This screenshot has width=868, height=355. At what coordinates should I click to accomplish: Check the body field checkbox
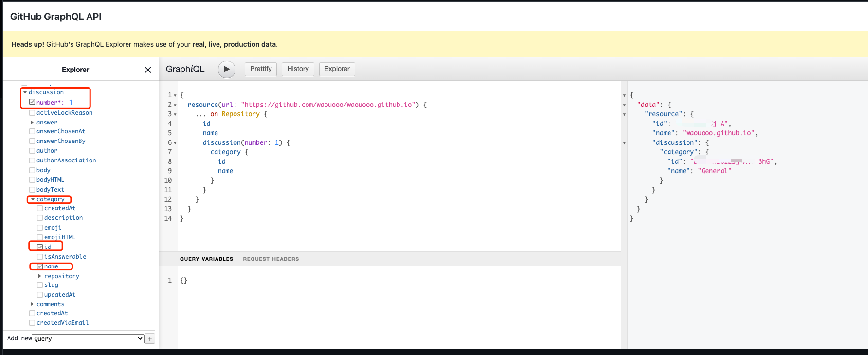tap(32, 170)
